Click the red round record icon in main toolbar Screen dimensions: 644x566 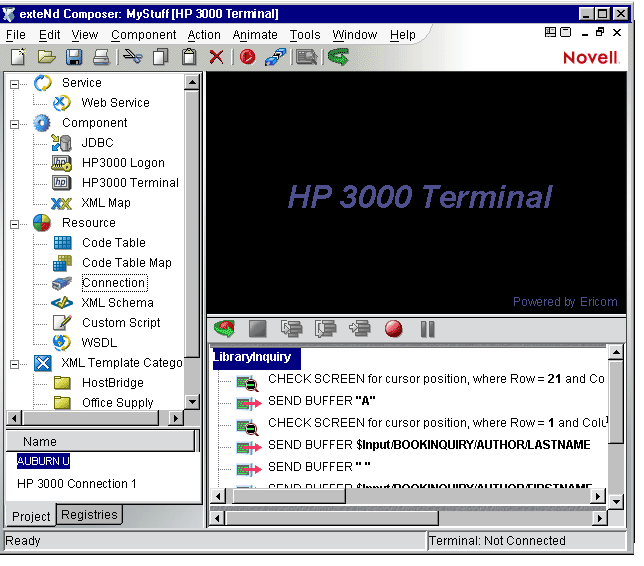[247, 57]
